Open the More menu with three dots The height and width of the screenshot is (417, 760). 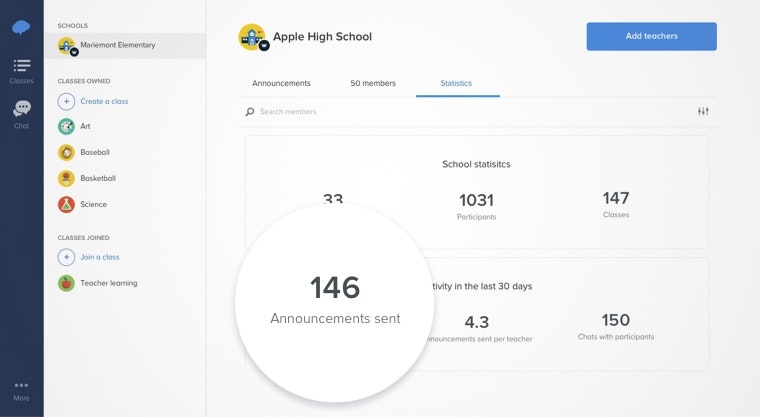[21, 391]
